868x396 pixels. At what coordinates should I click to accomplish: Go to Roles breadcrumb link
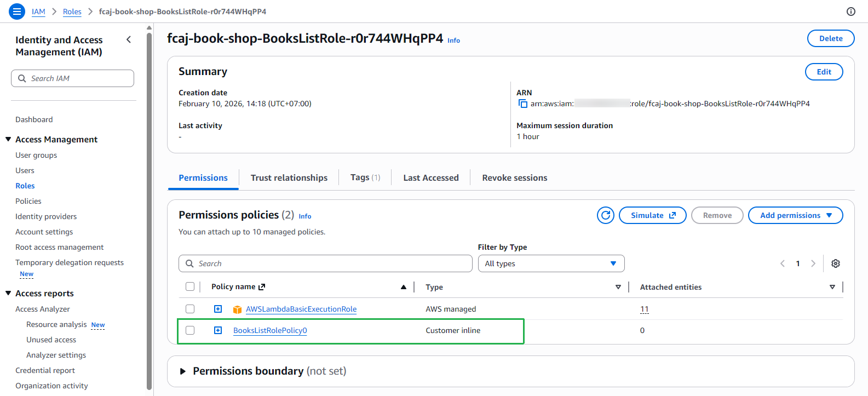[72, 12]
